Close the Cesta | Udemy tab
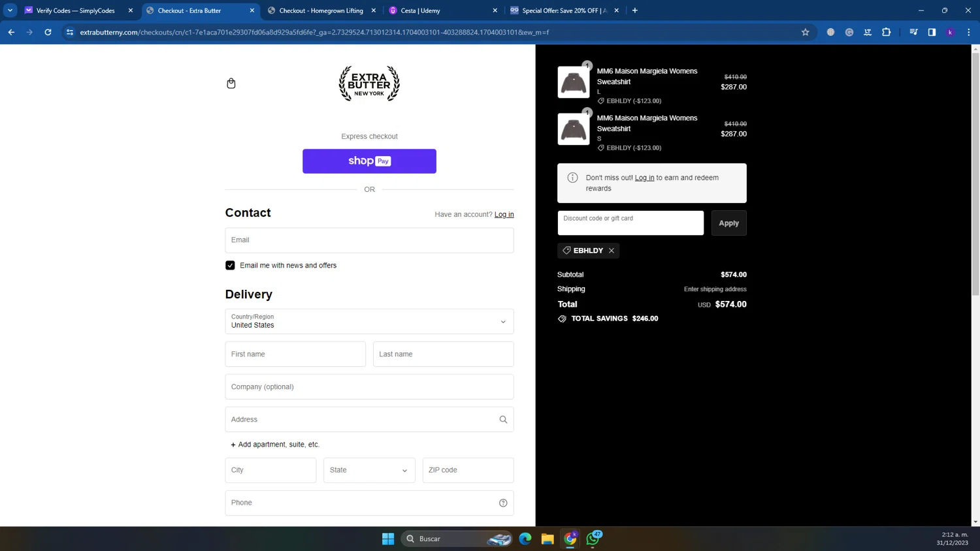Screen dimensions: 980x551 (495, 10)
